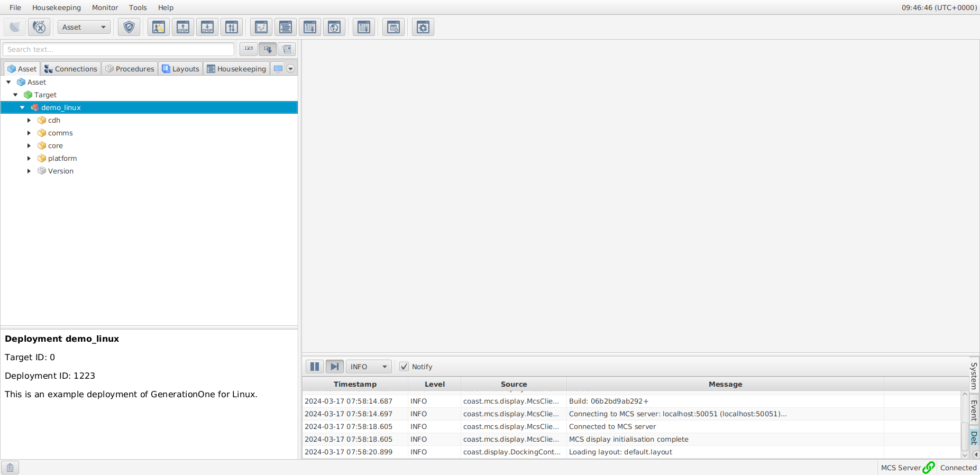Collapse the Target tree node
This screenshot has height=475, width=980.
(15, 95)
